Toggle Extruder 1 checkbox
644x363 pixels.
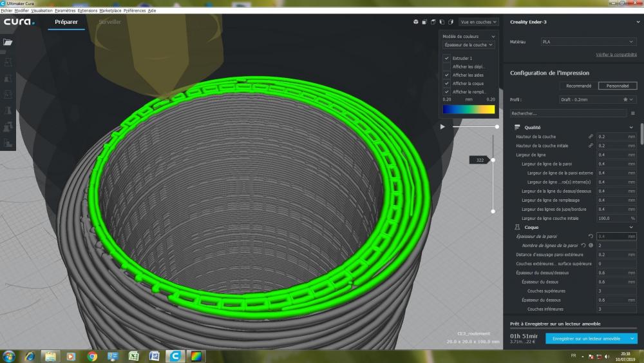click(446, 58)
